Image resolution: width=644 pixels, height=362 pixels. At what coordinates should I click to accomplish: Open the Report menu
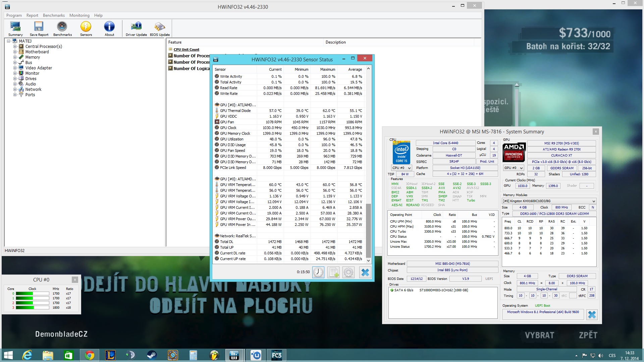[x=32, y=15]
